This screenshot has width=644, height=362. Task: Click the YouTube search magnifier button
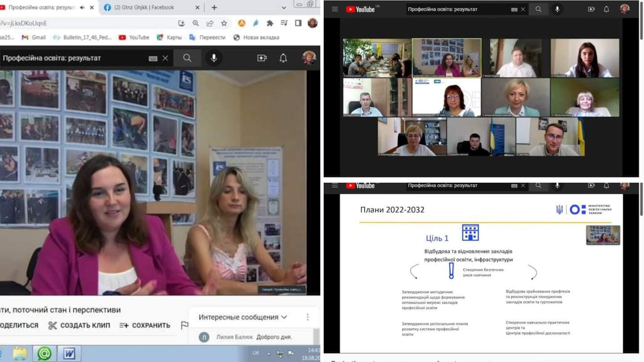point(187,58)
